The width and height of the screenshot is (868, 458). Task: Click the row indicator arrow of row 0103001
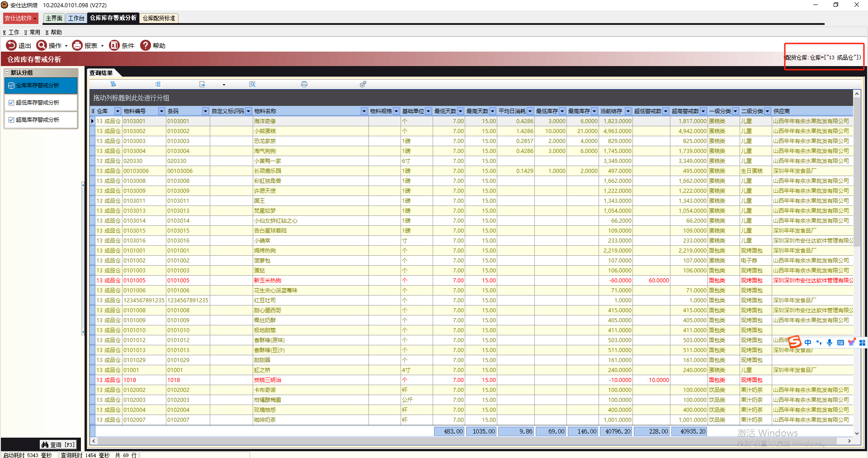[93, 121]
